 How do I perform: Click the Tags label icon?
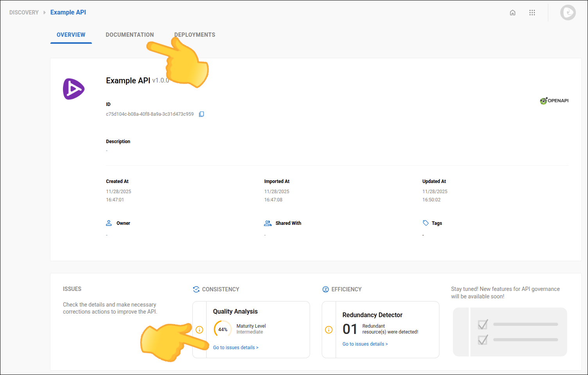(x=425, y=223)
